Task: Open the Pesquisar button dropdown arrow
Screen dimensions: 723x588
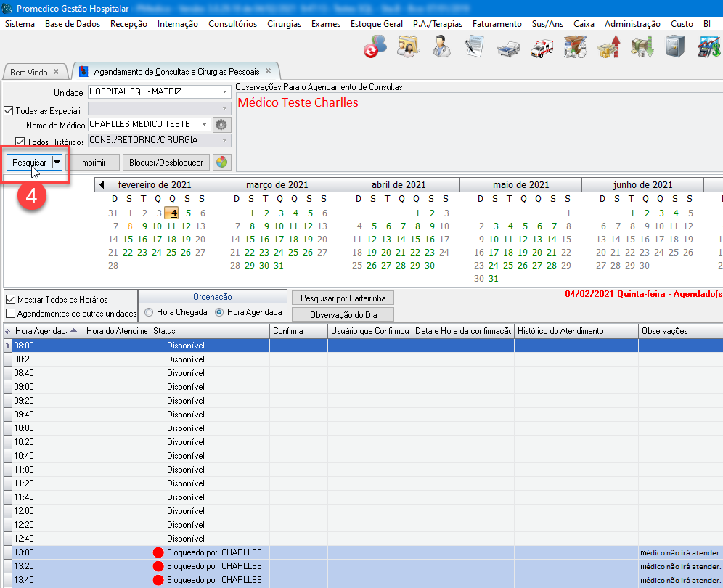Action: [x=57, y=163]
